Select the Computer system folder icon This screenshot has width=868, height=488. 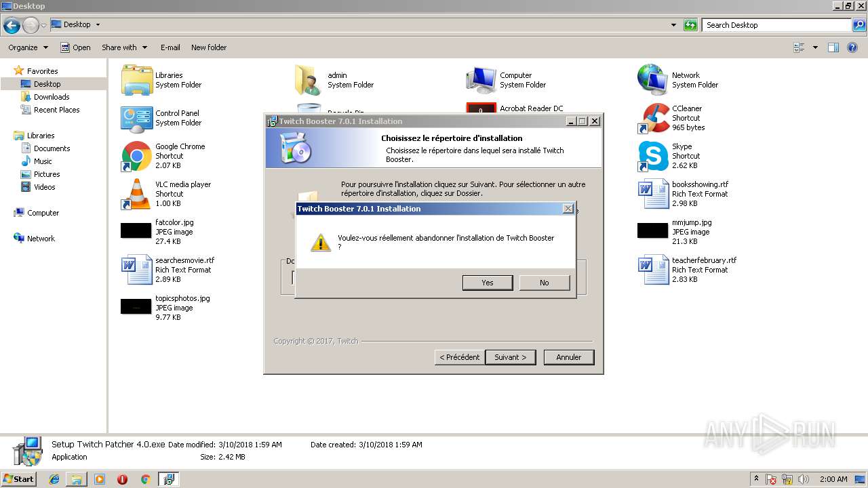click(481, 80)
